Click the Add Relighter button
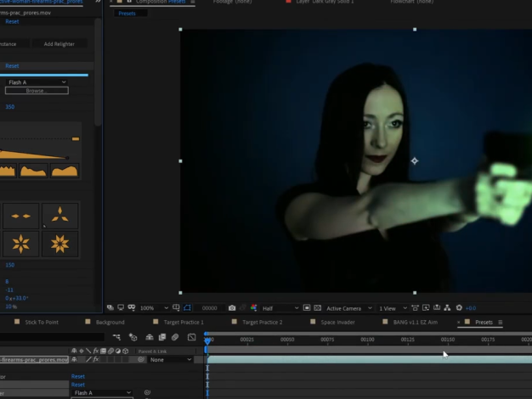Viewport: 532px width, 399px height. (59, 43)
